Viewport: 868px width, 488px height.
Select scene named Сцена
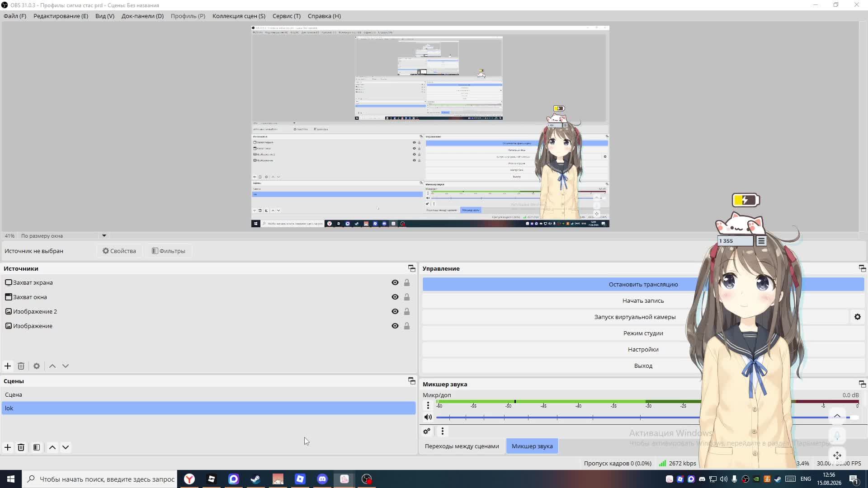pos(208,394)
